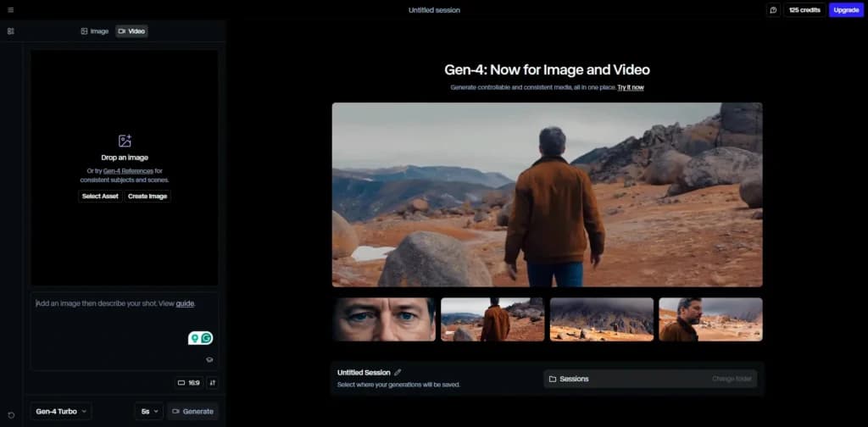Click the 125 credits button
The image size is (868, 427).
tap(804, 10)
